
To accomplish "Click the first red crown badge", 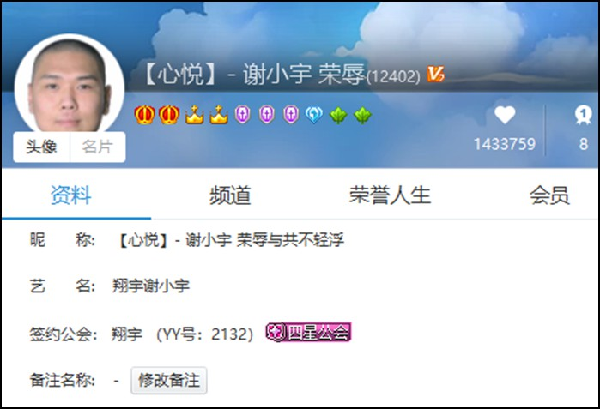I will click(x=145, y=114).
